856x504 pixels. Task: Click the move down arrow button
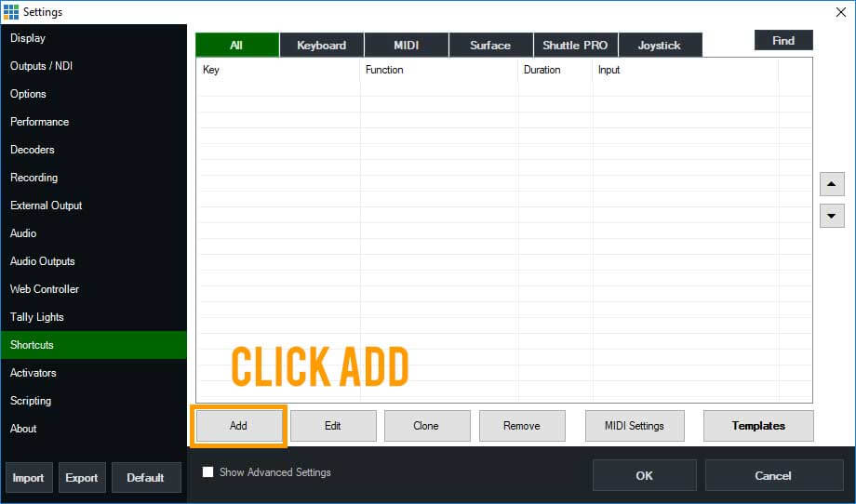pos(831,216)
